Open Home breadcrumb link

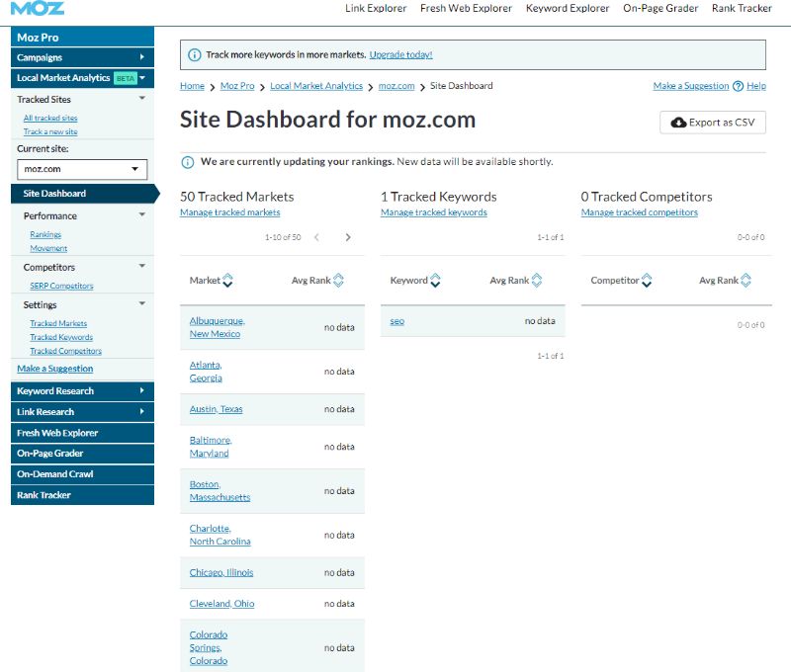point(192,86)
